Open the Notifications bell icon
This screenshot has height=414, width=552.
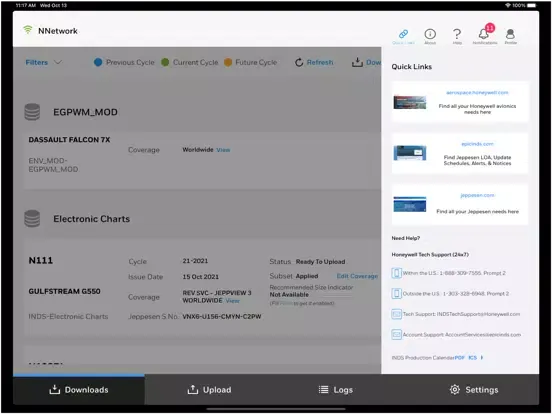click(484, 34)
